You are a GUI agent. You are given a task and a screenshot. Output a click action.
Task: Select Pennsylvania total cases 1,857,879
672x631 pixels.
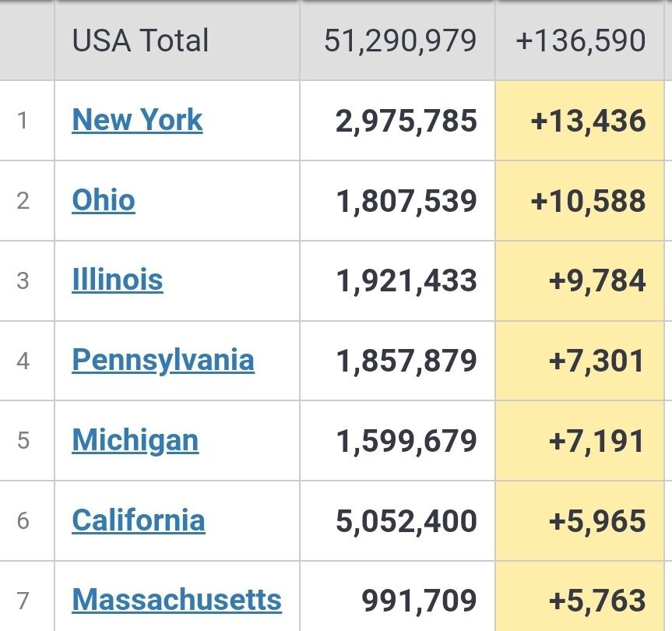[x=406, y=361]
